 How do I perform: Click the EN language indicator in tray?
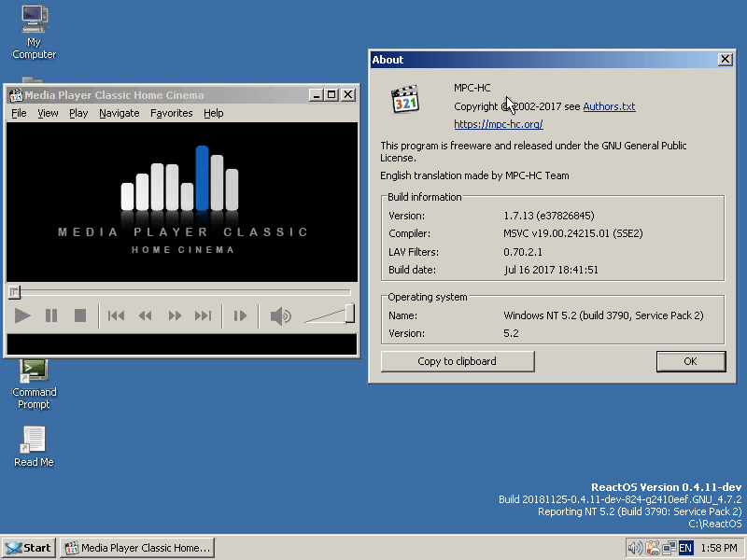pyautogui.click(x=685, y=548)
